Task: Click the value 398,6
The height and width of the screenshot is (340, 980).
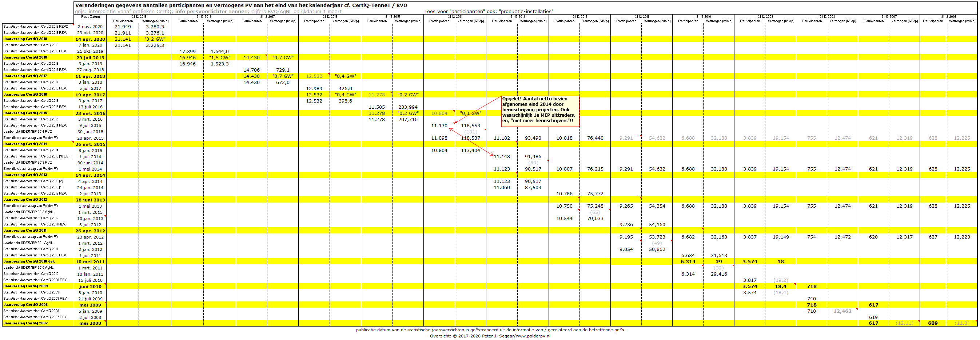Action: [x=346, y=101]
